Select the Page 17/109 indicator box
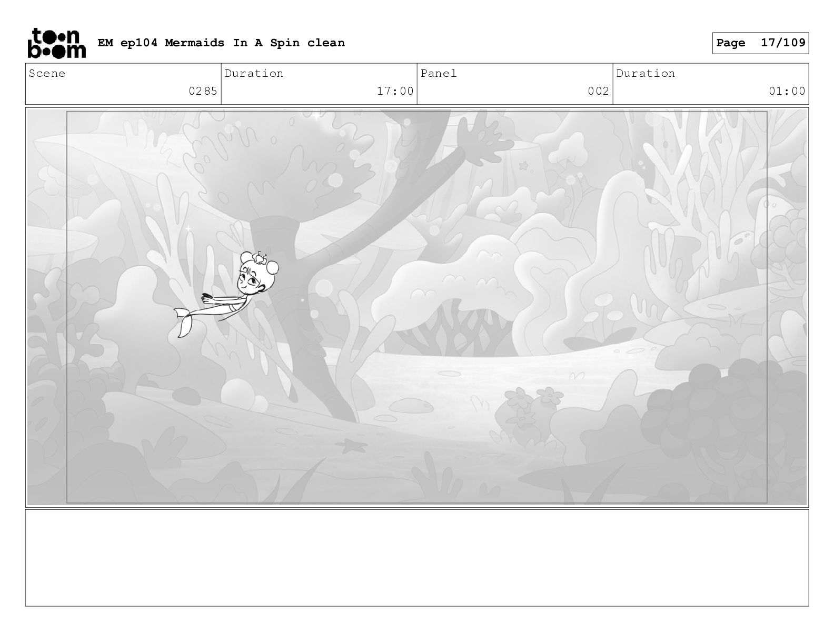The height and width of the screenshot is (644, 834). pos(760,43)
